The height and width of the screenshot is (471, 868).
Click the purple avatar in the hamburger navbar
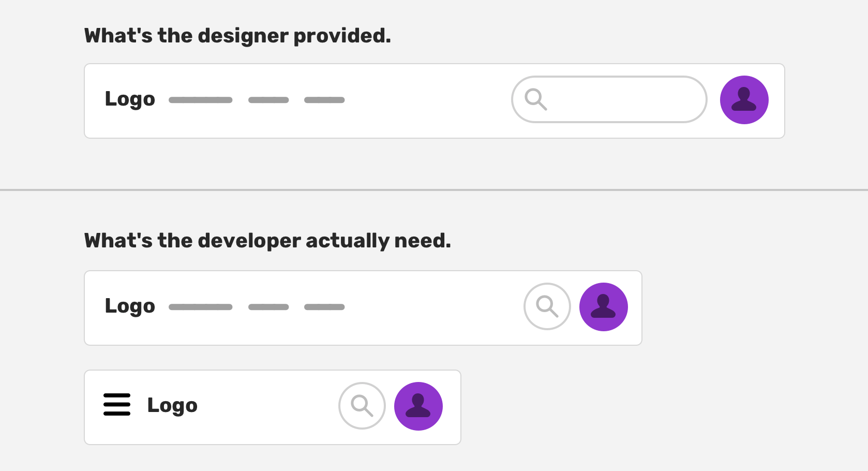pos(418,406)
